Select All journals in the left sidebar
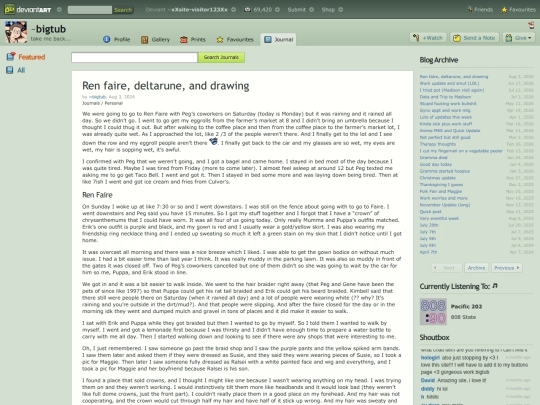 [x=16, y=70]
